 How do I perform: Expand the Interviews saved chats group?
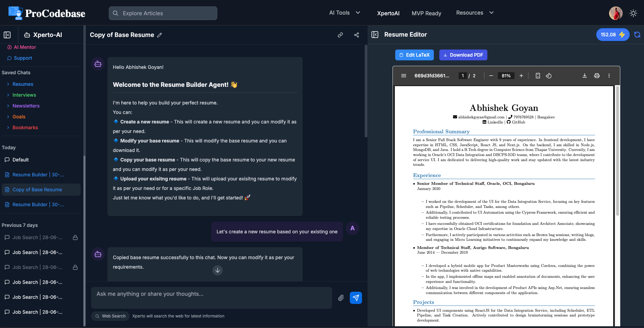tap(21, 95)
